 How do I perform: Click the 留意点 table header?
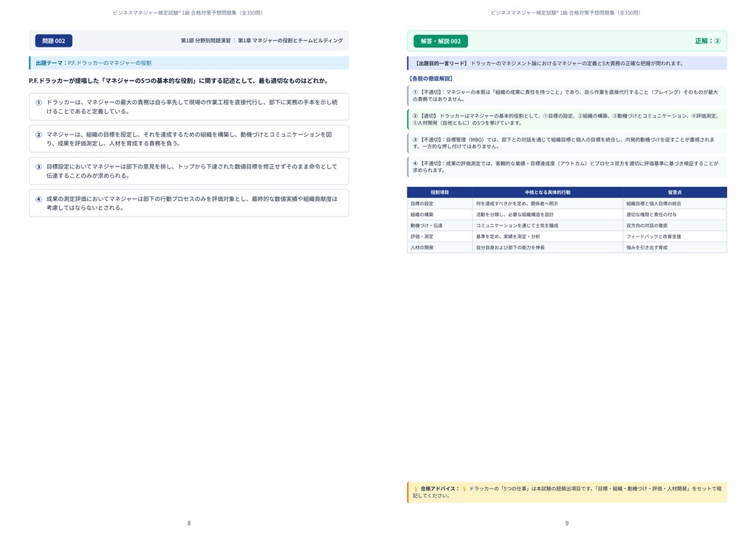[x=675, y=192]
